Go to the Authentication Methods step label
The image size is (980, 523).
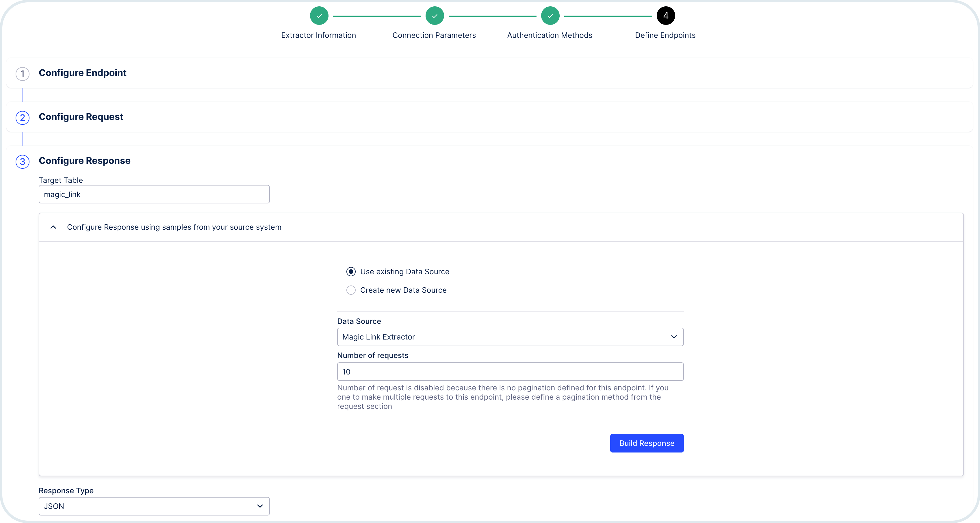(550, 35)
